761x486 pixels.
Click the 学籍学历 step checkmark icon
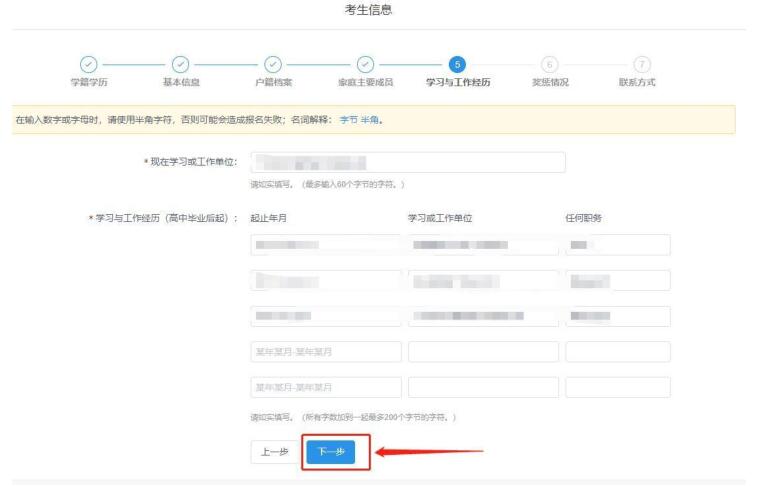click(x=87, y=65)
